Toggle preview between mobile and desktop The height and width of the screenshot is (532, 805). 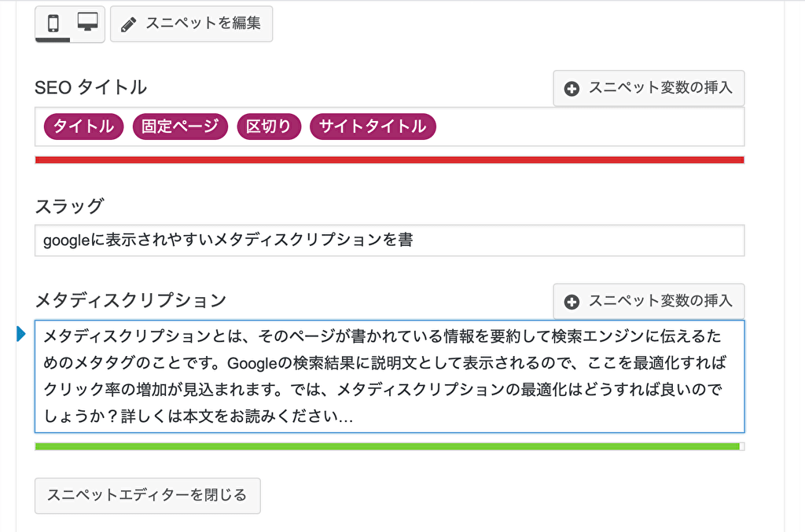(x=69, y=24)
